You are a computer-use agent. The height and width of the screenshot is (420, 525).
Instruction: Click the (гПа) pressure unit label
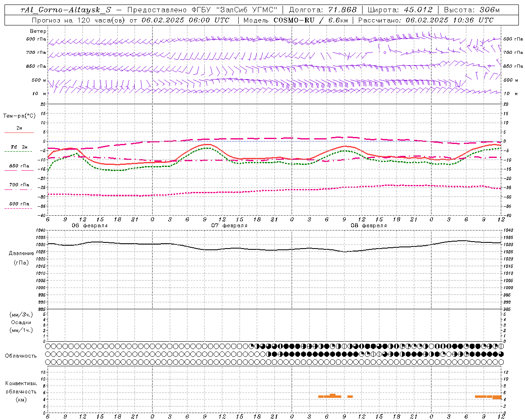coord(21,262)
